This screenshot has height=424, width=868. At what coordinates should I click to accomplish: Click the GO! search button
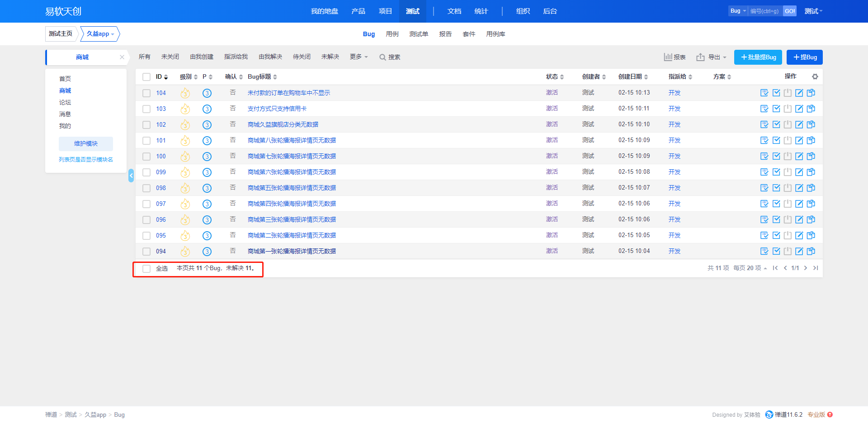click(x=790, y=11)
